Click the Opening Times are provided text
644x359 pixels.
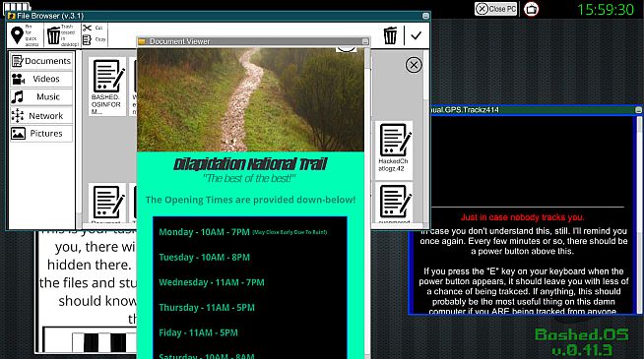(x=250, y=200)
